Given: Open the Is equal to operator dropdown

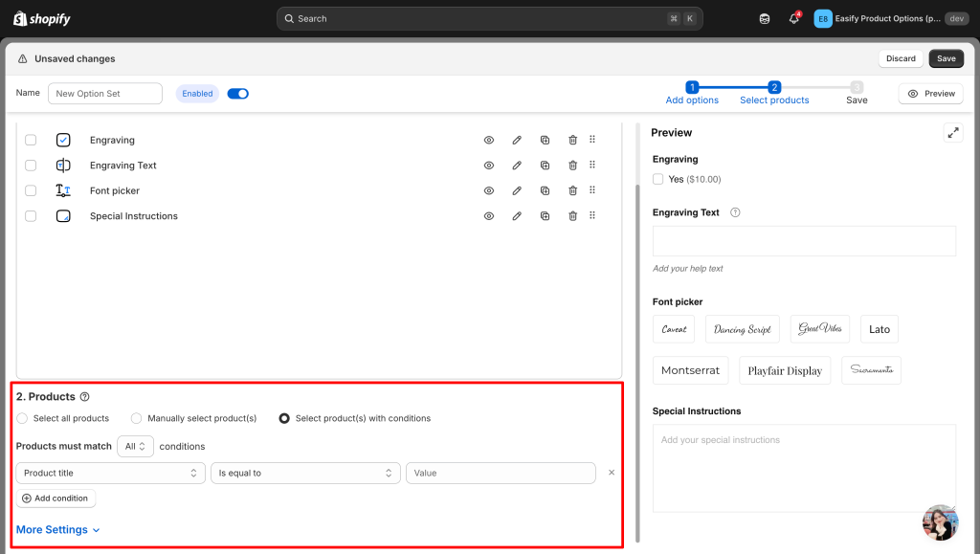Looking at the screenshot, I should tap(305, 473).
